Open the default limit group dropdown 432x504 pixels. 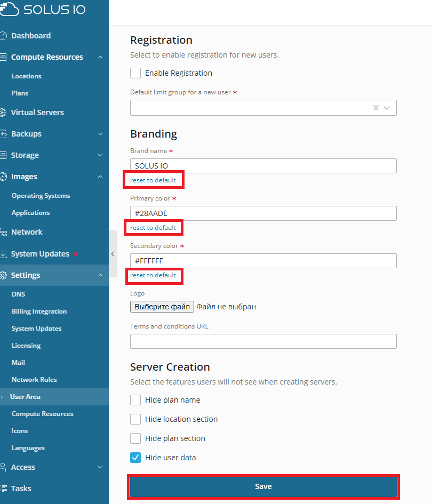pyautogui.click(x=387, y=108)
